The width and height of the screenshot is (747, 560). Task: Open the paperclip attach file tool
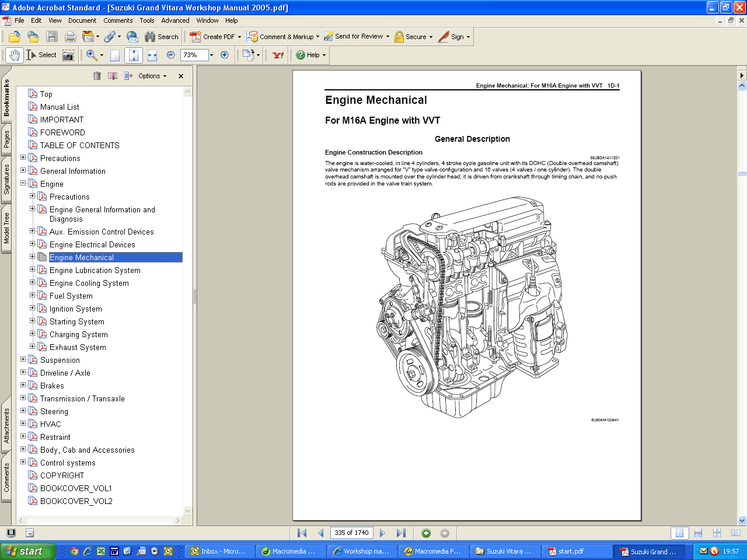coord(112,37)
